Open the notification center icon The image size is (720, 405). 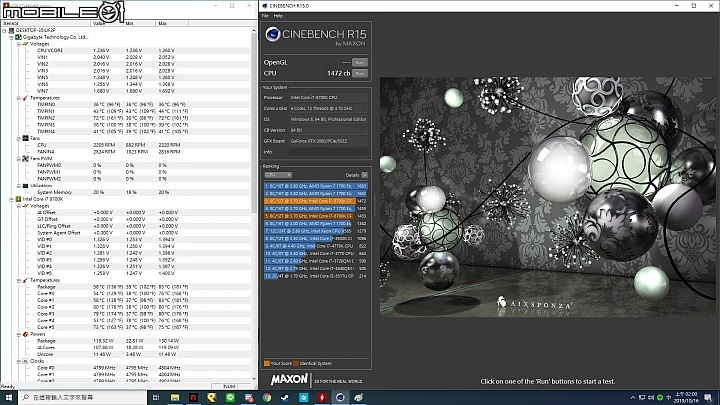point(709,398)
